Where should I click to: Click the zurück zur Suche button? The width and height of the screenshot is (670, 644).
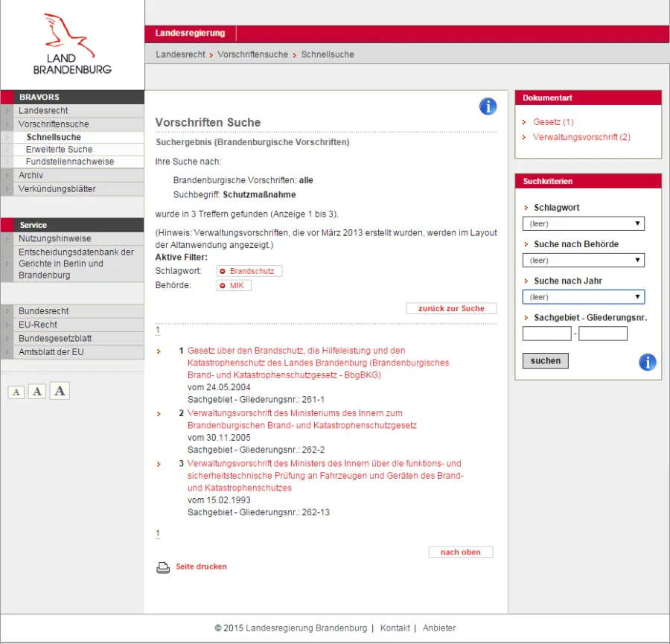click(x=451, y=308)
